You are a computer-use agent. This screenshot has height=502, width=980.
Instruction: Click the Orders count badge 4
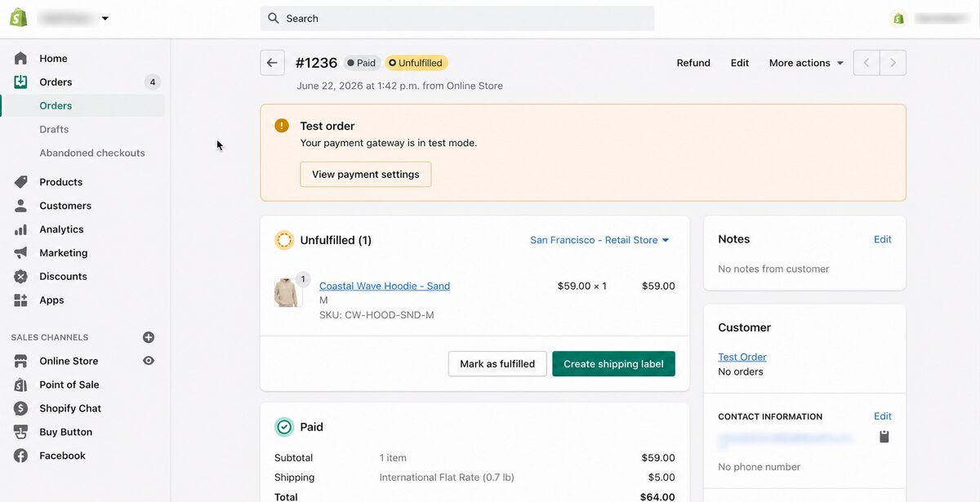pos(152,82)
